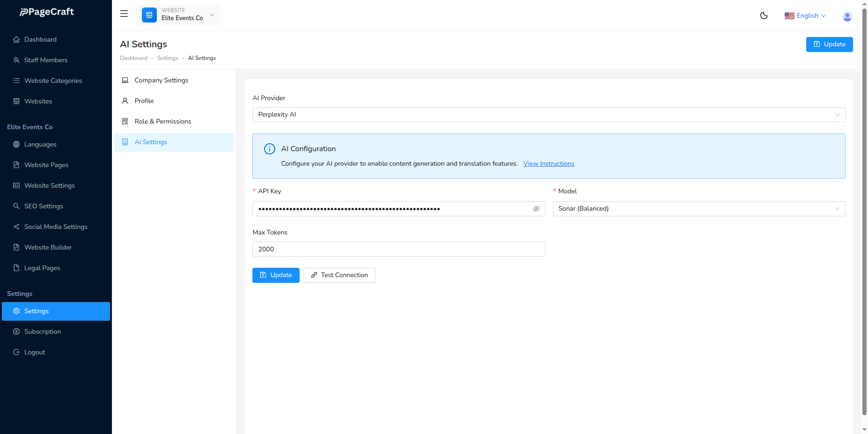Screen dimensions: 868x434
Task: Open the View Instructions link
Action: point(548,164)
